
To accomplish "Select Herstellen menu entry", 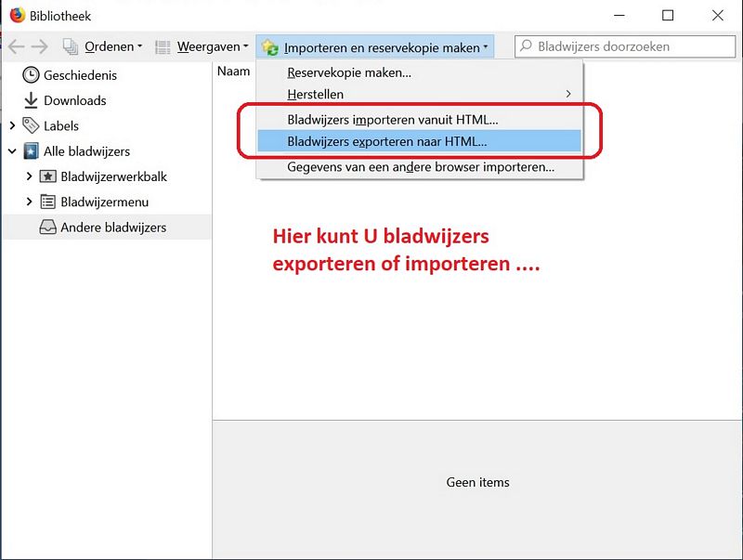I will click(x=420, y=94).
